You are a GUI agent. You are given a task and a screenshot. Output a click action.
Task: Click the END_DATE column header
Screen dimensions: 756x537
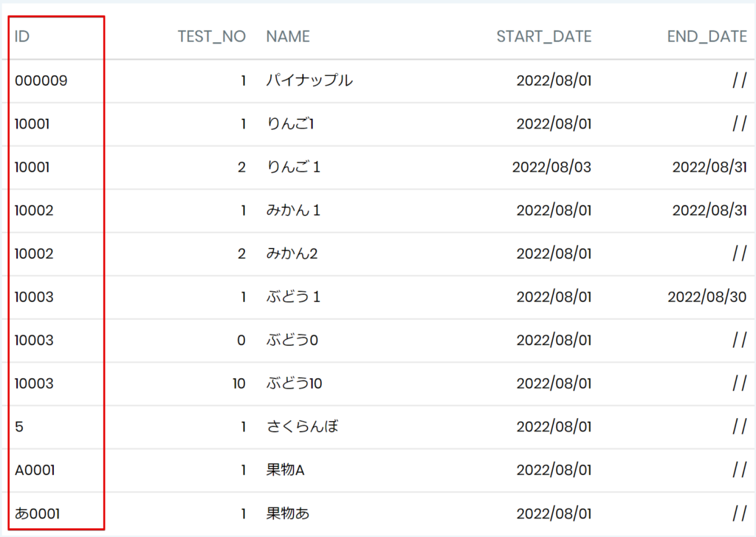click(707, 37)
